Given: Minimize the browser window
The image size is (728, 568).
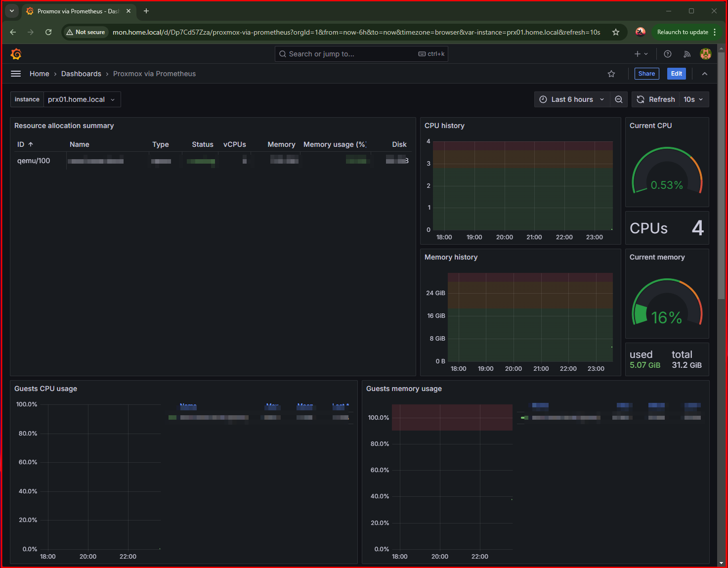Looking at the screenshot, I should click(x=669, y=11).
